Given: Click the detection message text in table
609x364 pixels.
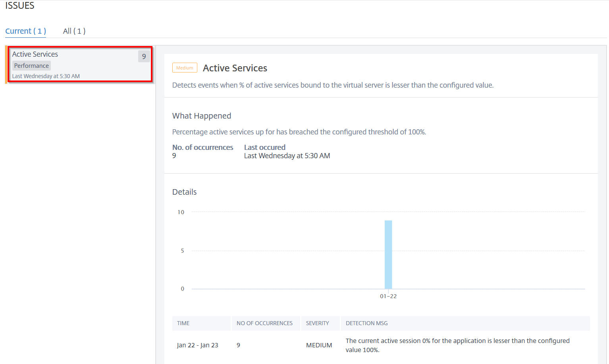Looking at the screenshot, I should coord(458,345).
